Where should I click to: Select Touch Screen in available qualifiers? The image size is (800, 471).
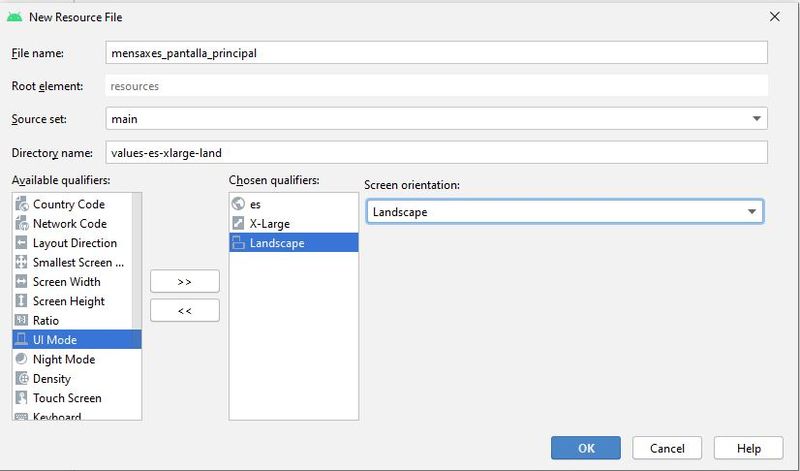pos(77,398)
